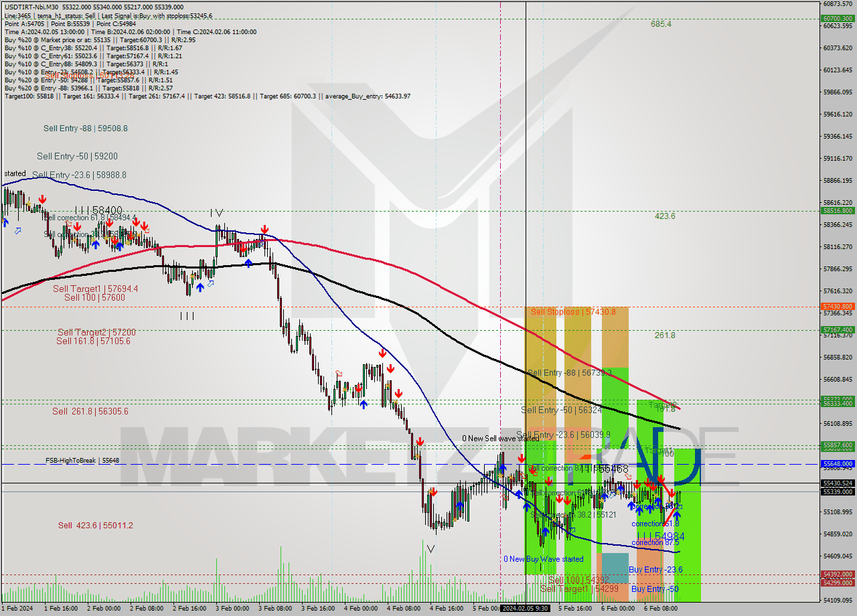Click the 'Sell 100 | 57600' label
This screenshot has width=857, height=616.
[94, 297]
